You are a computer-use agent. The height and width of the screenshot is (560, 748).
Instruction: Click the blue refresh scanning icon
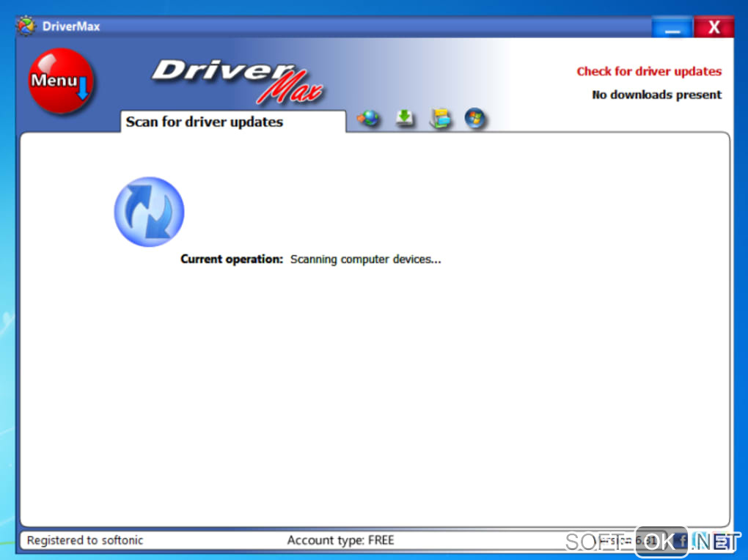[149, 212]
